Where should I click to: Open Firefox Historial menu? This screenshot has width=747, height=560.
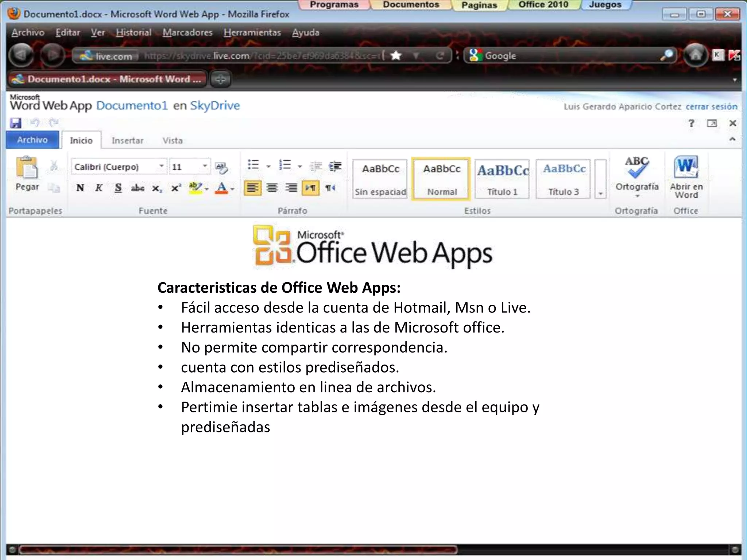point(133,32)
